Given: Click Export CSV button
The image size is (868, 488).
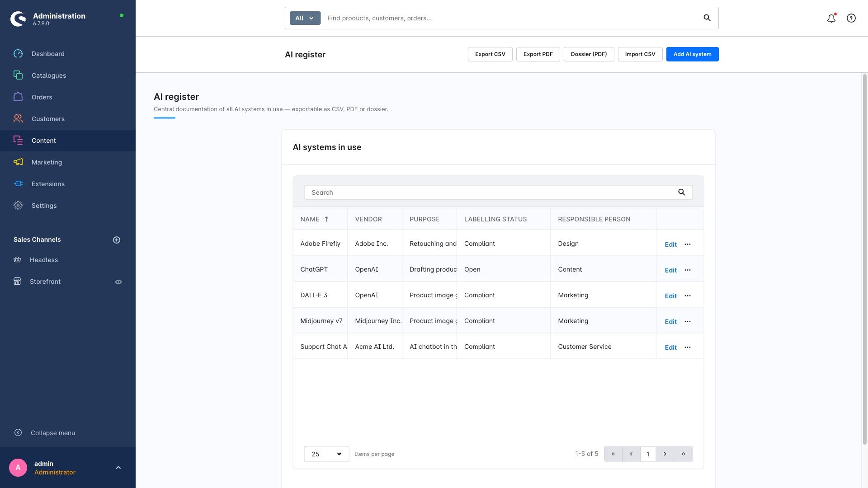Looking at the screenshot, I should pos(490,54).
